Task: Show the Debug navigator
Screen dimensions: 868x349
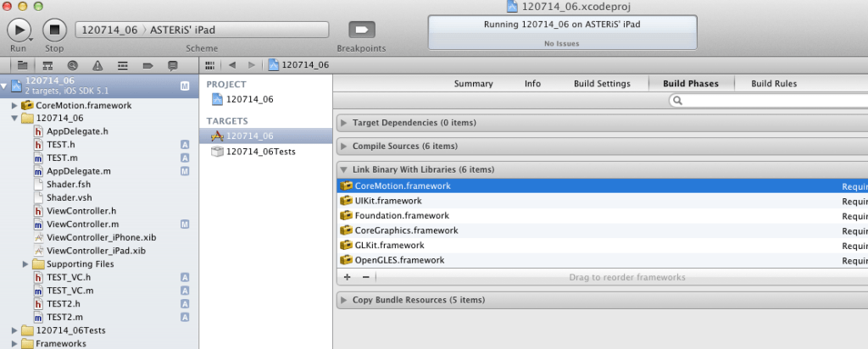Action: 123,65
